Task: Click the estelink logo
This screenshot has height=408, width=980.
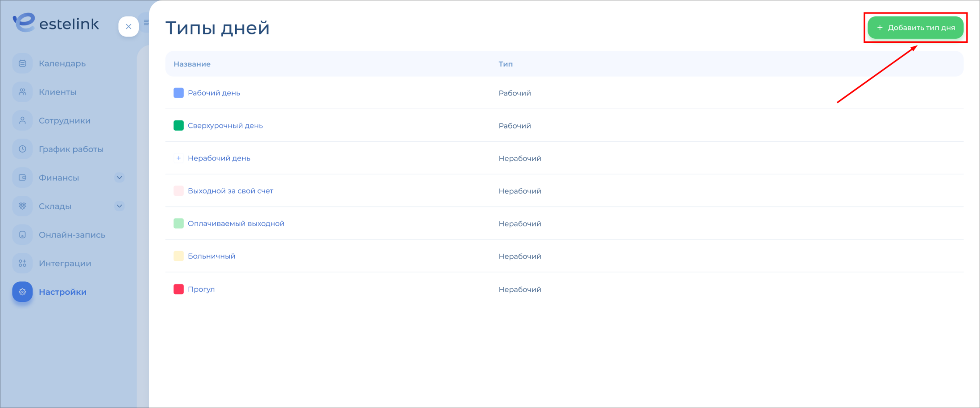Action: click(x=56, y=23)
